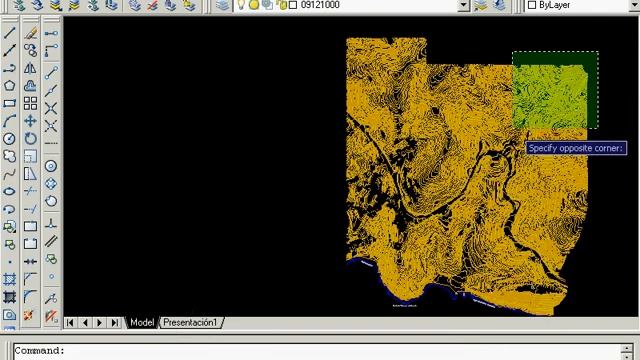This screenshot has width=640, height=360.
Task: Choose the Node object snap
Action: (51, 276)
